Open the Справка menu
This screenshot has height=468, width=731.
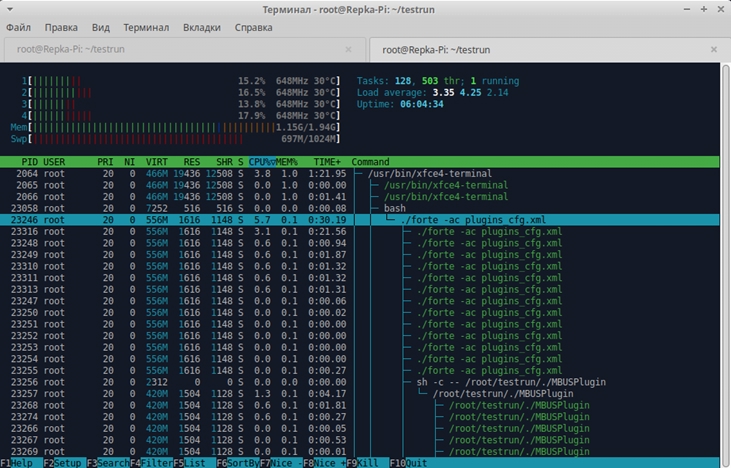pyautogui.click(x=253, y=28)
